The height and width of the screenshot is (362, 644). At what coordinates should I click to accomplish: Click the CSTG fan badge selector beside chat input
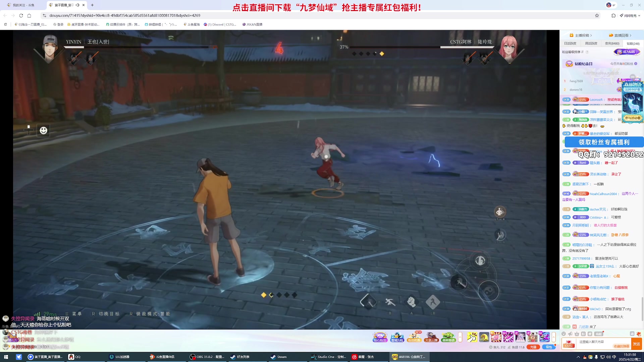coord(569,344)
